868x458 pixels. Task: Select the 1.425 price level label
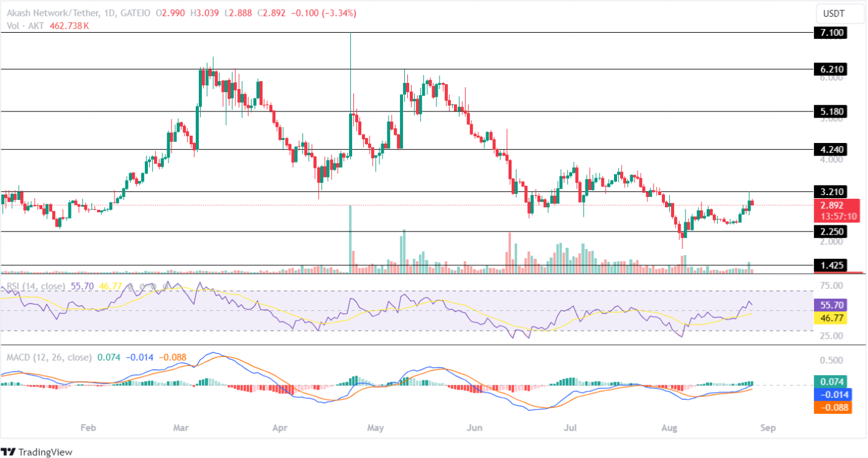[830, 265]
